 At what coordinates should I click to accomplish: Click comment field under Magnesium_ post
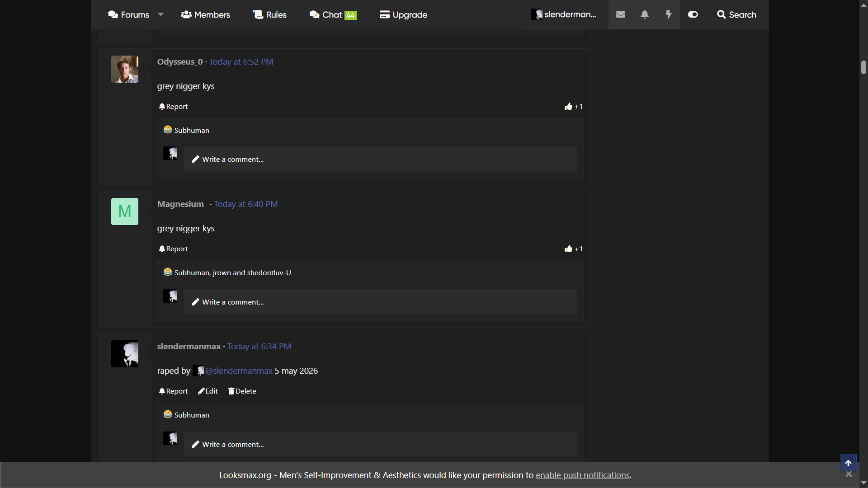tap(380, 302)
